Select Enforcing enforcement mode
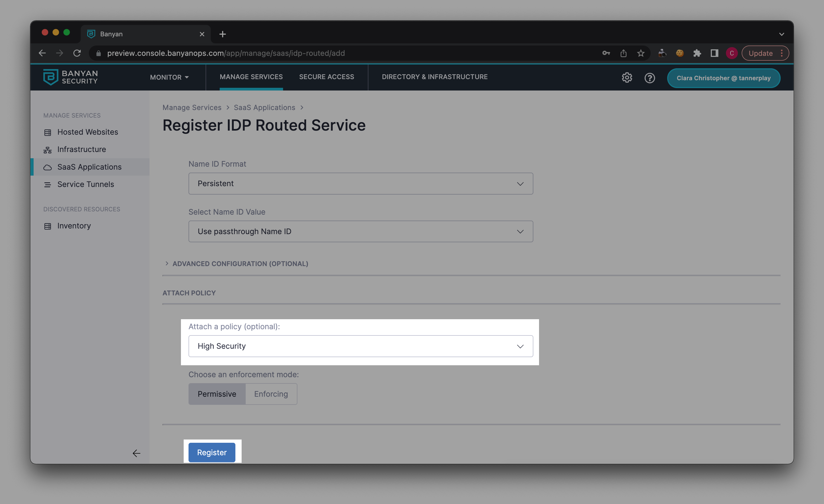 271,394
